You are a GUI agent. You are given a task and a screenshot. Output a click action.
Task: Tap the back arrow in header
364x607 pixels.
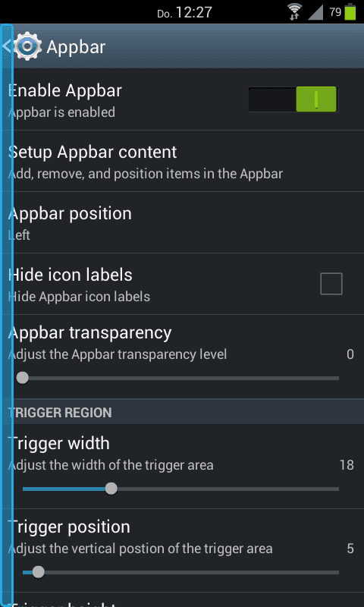6,47
